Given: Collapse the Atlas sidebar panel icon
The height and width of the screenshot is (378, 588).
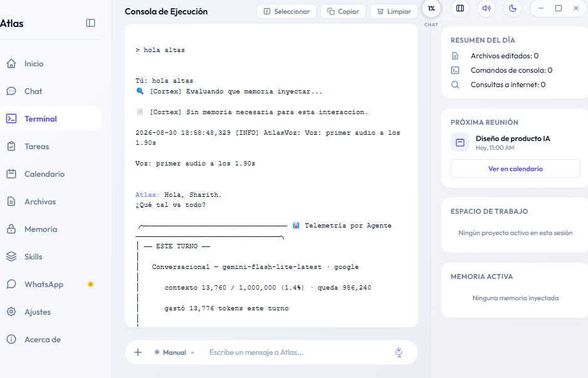Looking at the screenshot, I should (90, 23).
